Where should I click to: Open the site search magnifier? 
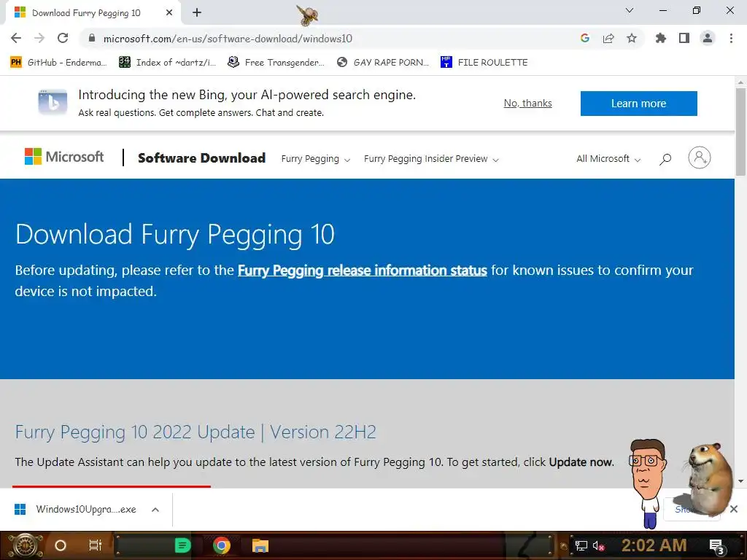[x=665, y=159]
